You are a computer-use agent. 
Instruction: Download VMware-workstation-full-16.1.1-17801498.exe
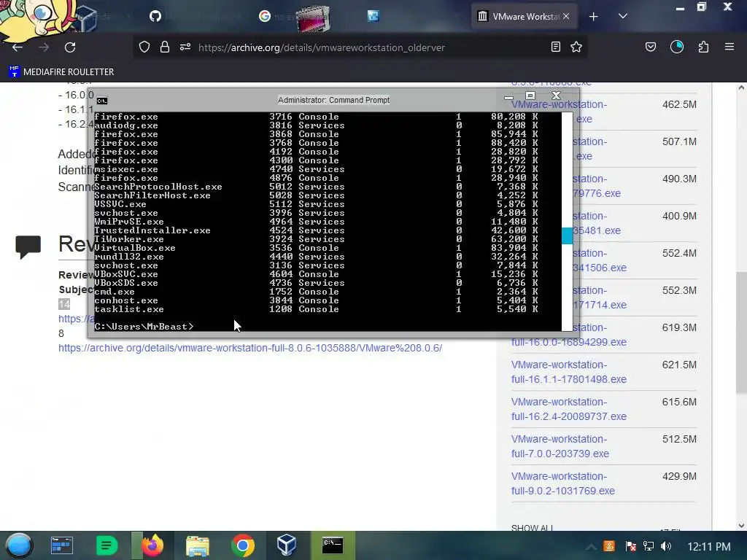(569, 372)
